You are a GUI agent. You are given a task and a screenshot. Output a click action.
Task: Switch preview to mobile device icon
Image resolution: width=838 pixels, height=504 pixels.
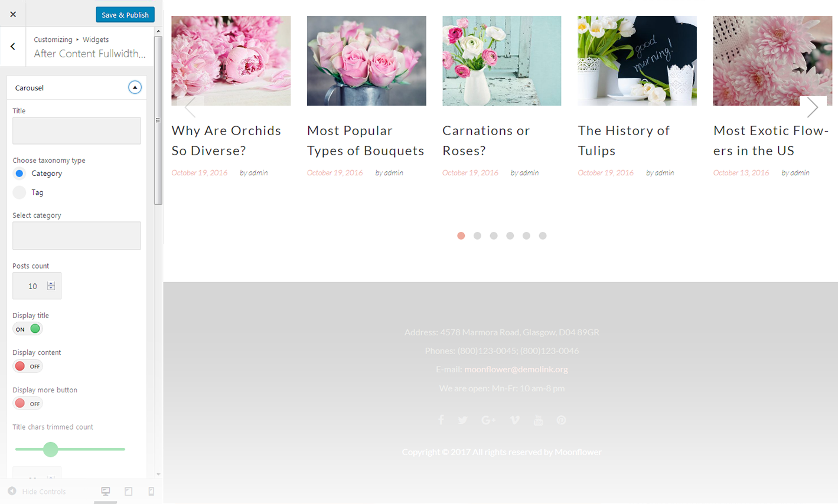click(x=151, y=491)
